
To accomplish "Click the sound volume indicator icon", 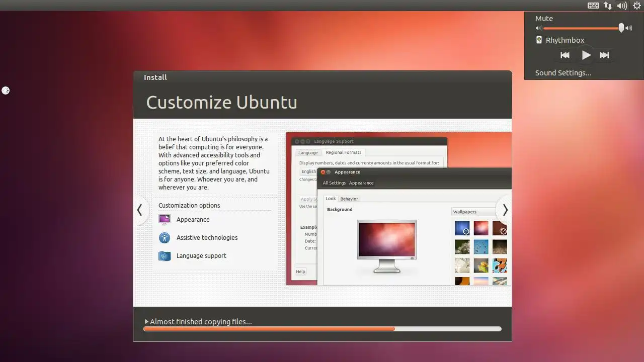I will click(622, 6).
